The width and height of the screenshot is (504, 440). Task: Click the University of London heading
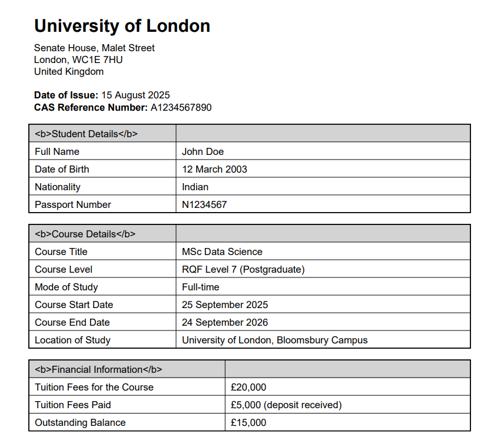point(122,26)
